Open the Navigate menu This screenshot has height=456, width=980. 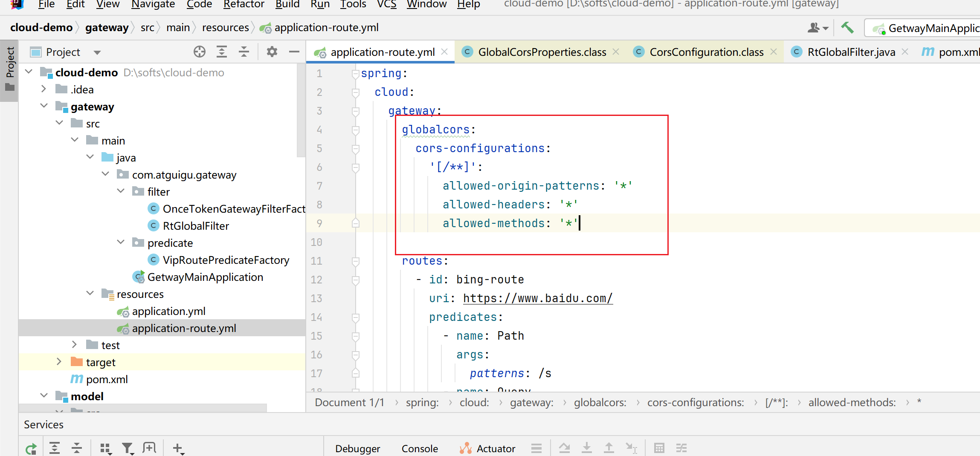tap(153, 5)
